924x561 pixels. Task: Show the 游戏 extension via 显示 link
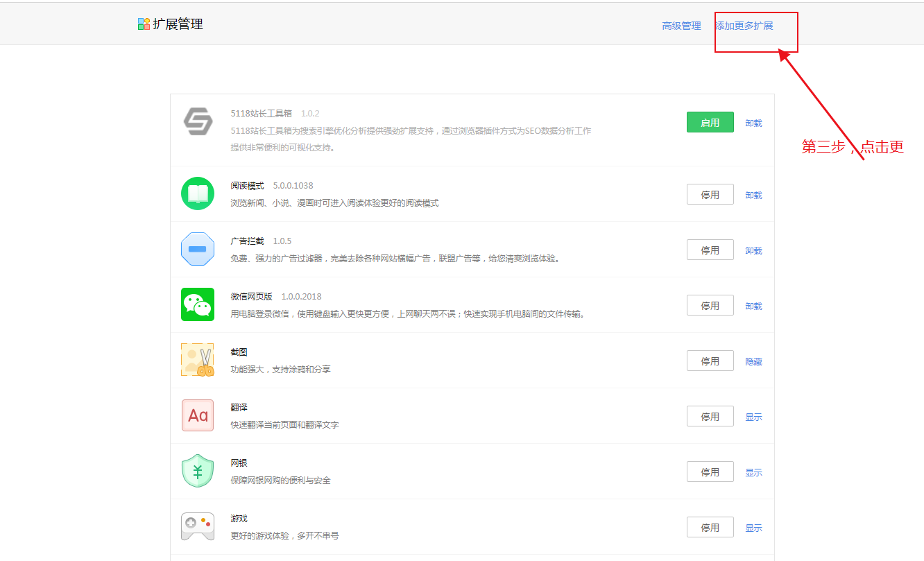click(x=753, y=528)
